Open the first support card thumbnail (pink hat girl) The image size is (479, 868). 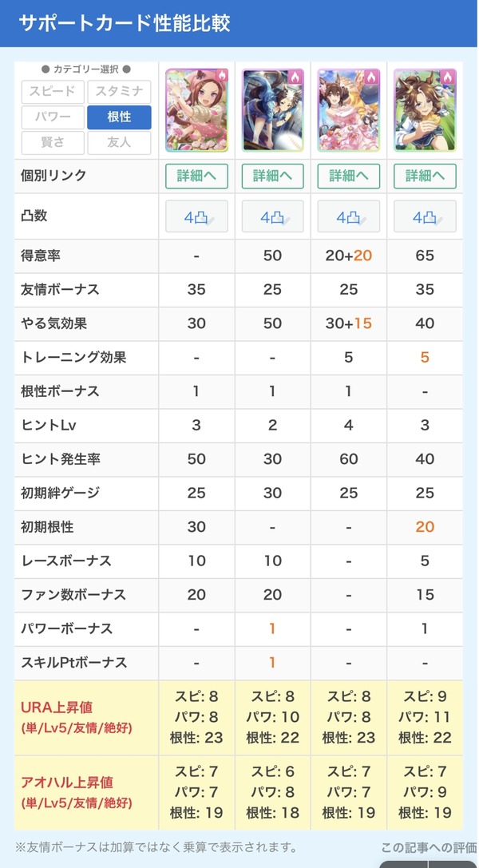[196, 110]
